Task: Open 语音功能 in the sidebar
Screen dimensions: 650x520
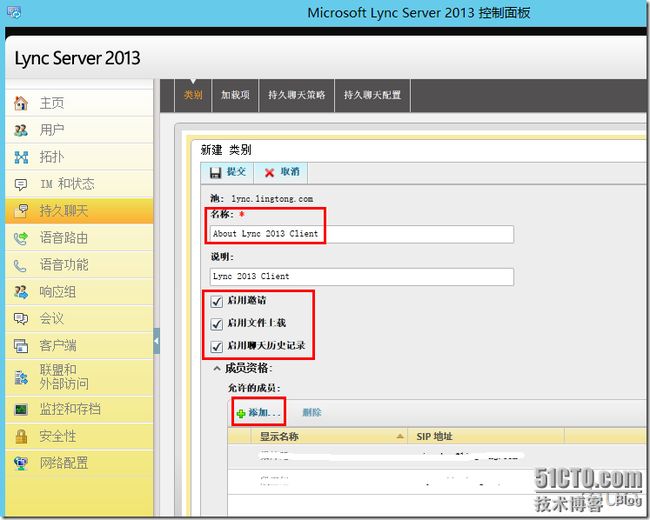Action: pos(79,265)
